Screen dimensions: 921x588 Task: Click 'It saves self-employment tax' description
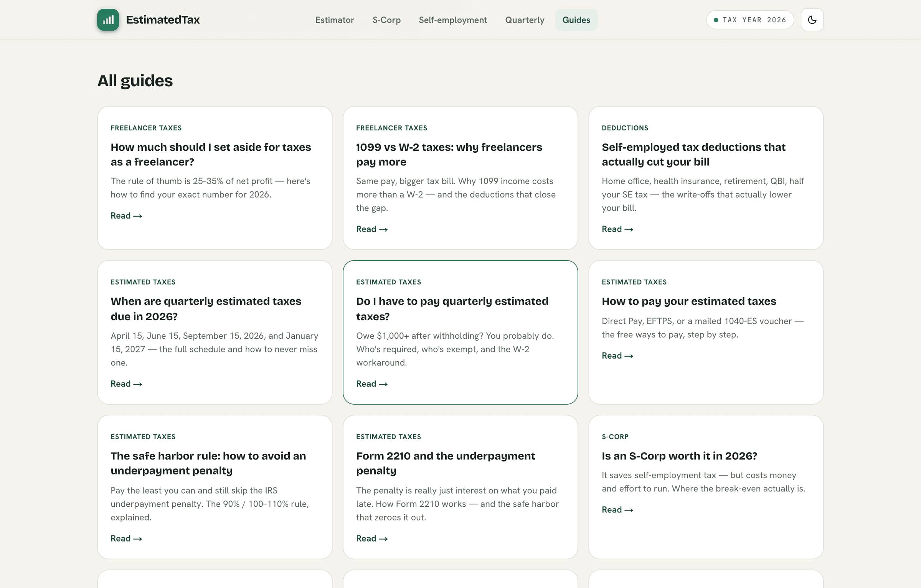(703, 482)
